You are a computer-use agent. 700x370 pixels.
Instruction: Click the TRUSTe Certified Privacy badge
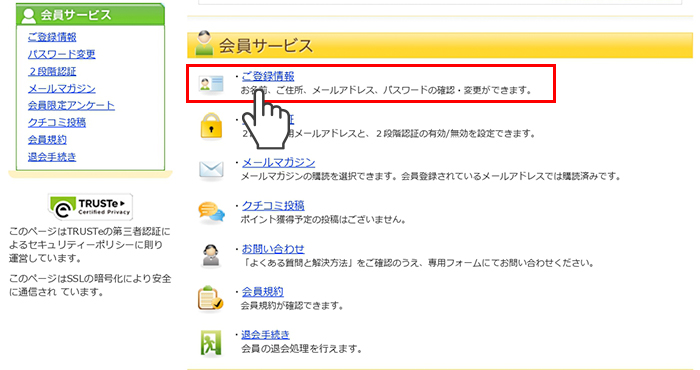(x=91, y=207)
